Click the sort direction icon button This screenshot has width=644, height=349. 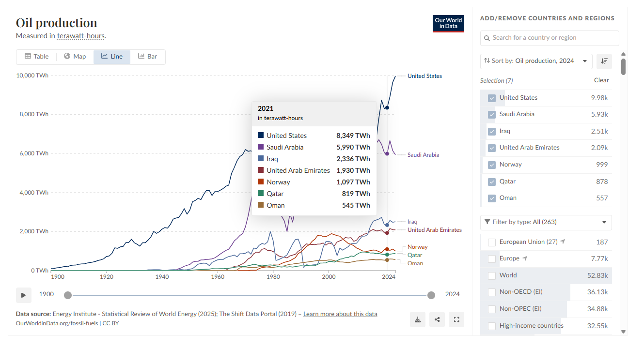(x=604, y=61)
